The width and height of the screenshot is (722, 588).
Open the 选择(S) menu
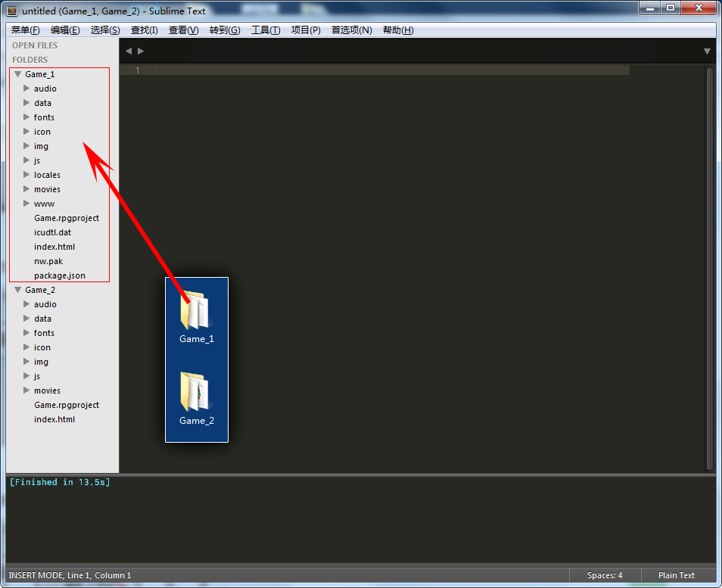(x=105, y=30)
